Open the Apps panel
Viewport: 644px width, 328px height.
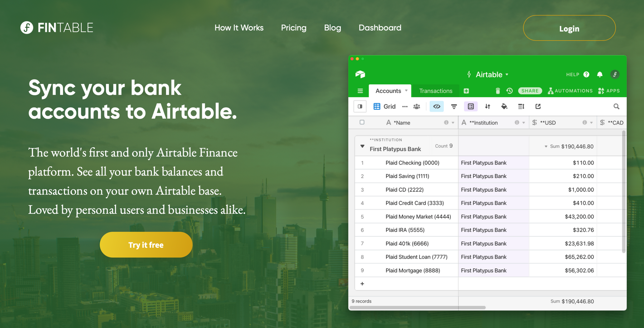(609, 90)
